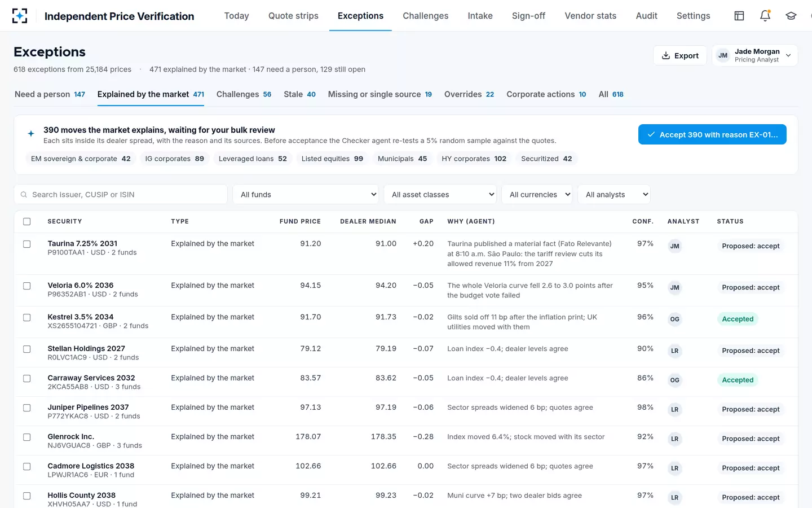
Task: Select all rows with header checkbox
Action: click(27, 222)
